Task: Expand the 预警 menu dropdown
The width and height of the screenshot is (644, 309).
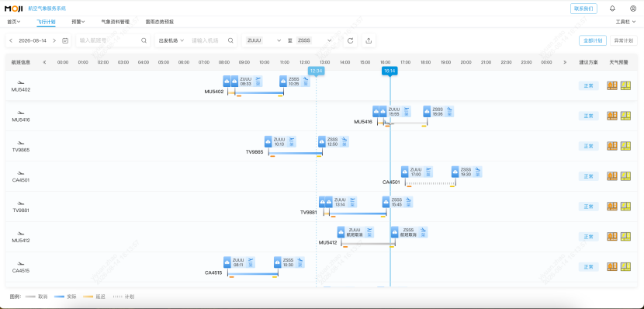Action: click(x=78, y=22)
